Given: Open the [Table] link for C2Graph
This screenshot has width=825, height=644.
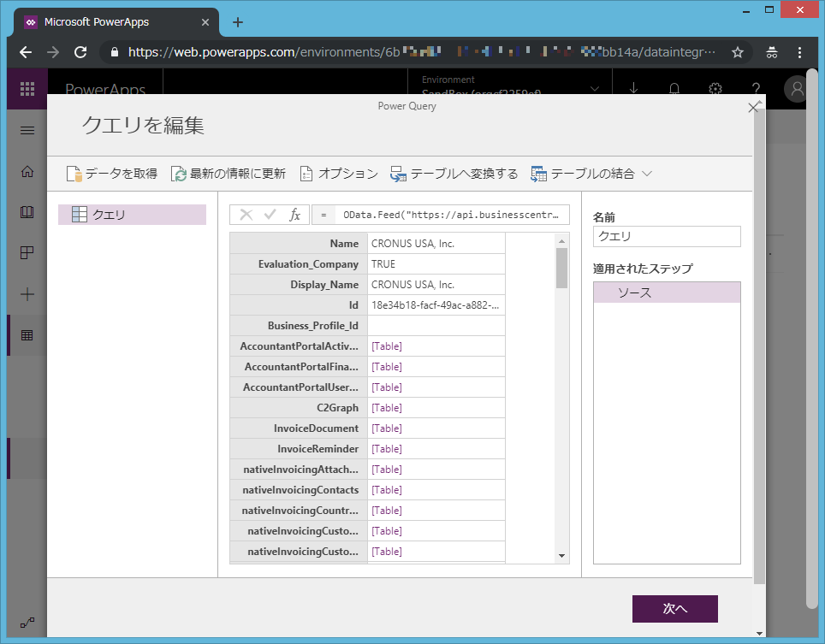Looking at the screenshot, I should [x=387, y=408].
